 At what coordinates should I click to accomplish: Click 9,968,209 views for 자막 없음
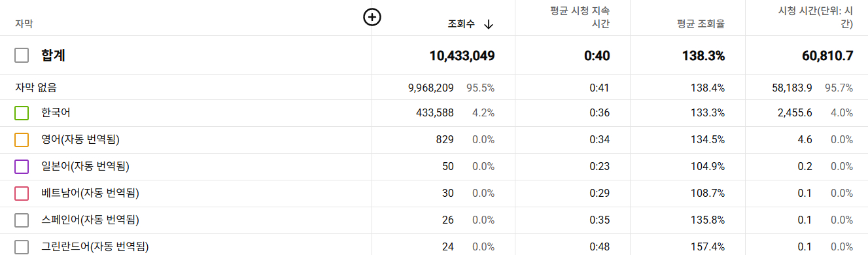[x=430, y=87]
